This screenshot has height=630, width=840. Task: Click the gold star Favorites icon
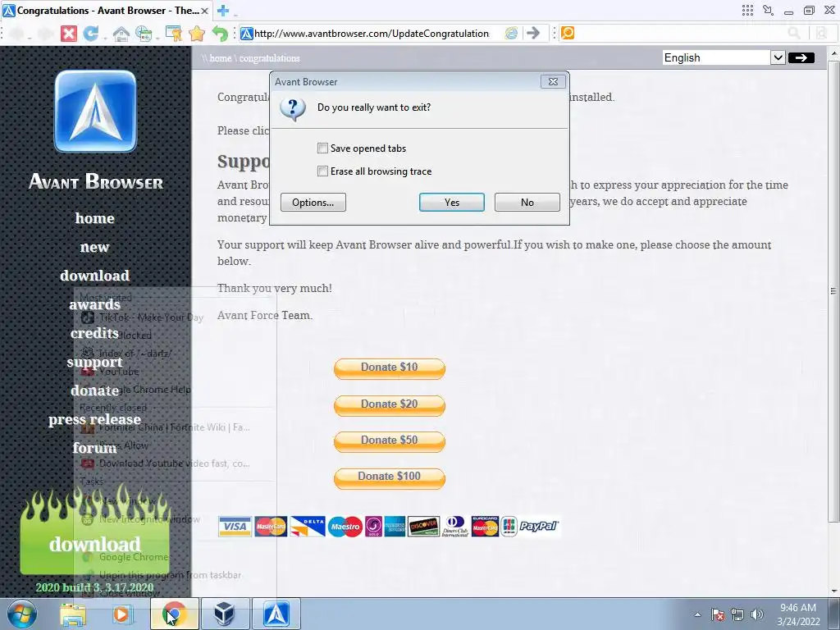197,34
